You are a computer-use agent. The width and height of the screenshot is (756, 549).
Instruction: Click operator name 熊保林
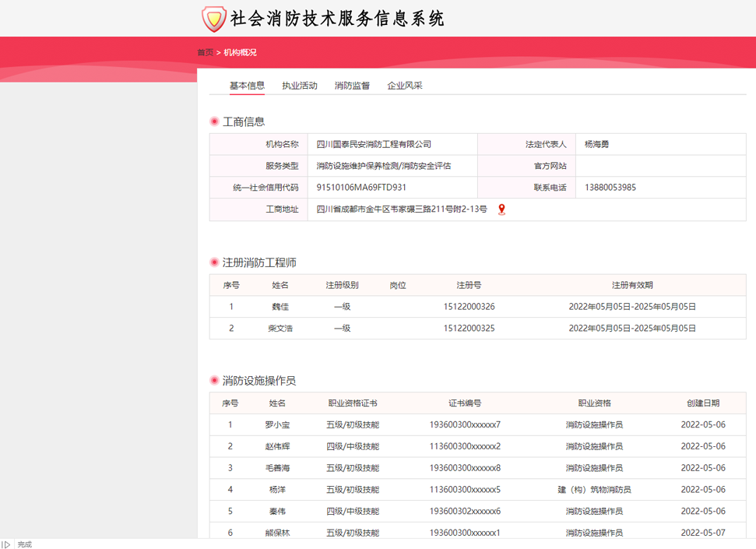277,533
